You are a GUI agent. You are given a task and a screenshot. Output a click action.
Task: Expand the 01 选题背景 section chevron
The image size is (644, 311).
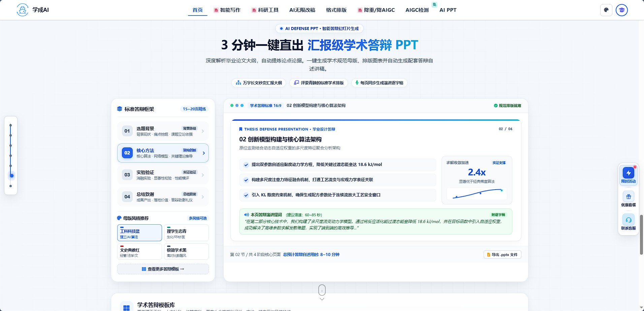[203, 131]
